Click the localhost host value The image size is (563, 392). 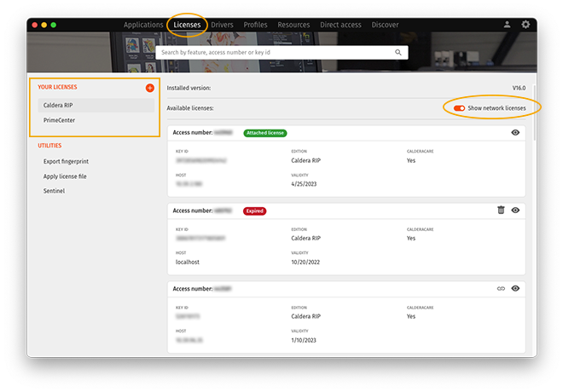(x=188, y=262)
